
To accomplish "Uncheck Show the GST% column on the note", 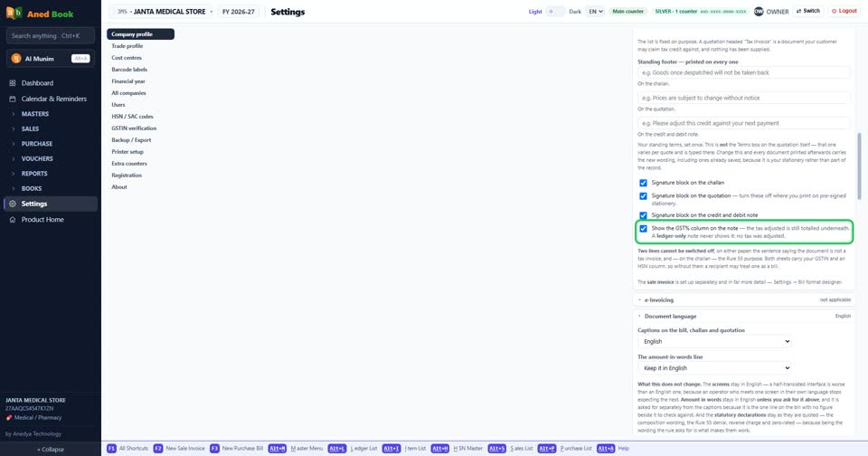I will pyautogui.click(x=643, y=228).
